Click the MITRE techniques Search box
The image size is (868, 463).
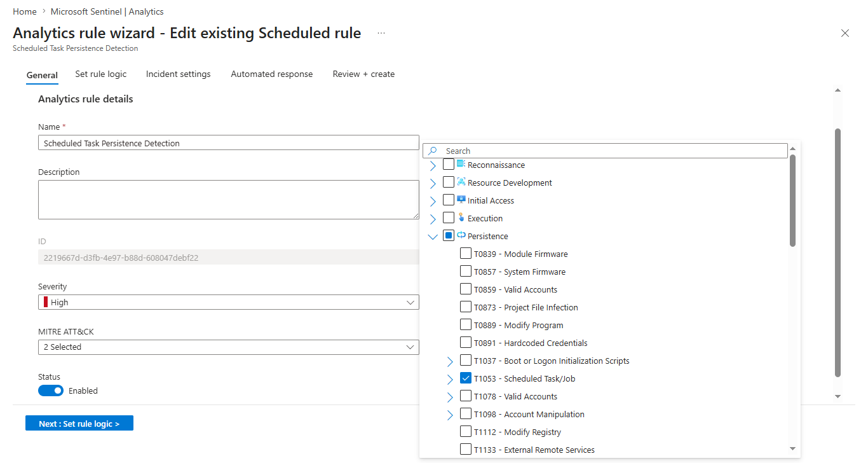pyautogui.click(x=606, y=151)
